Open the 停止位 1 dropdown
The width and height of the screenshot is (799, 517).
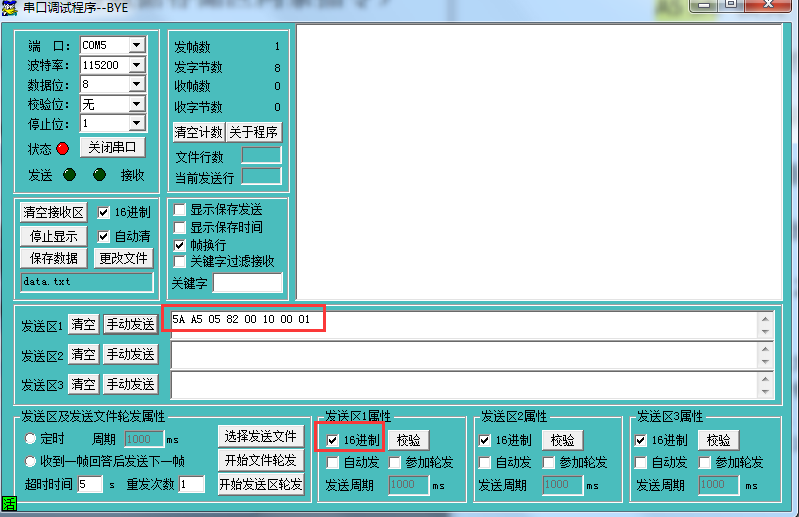(x=137, y=123)
